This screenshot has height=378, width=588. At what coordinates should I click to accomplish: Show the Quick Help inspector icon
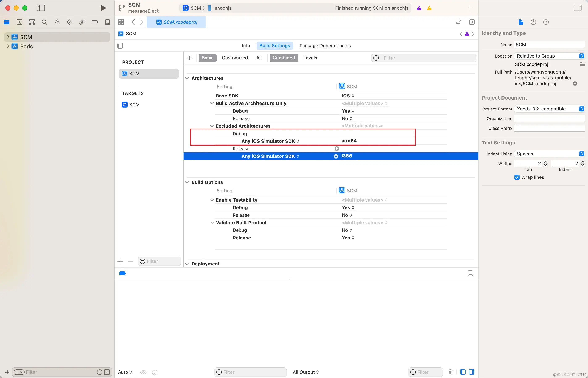click(x=546, y=22)
